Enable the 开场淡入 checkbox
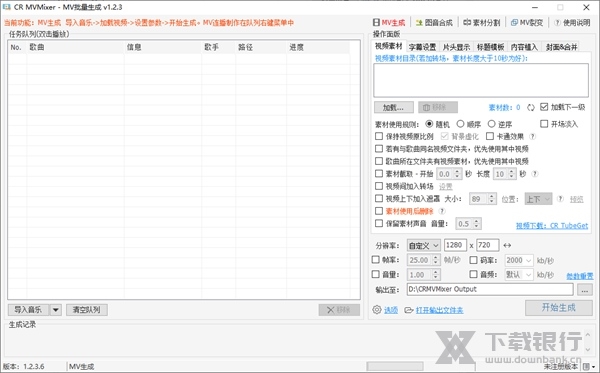 pos(544,124)
